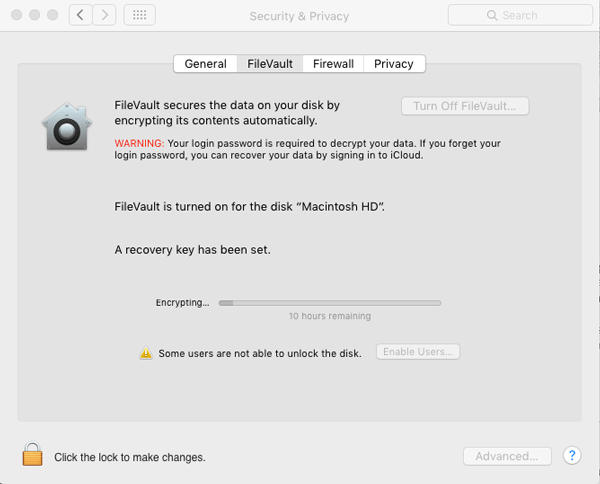
Task: Unlock the padlock to make changes
Action: point(33,455)
